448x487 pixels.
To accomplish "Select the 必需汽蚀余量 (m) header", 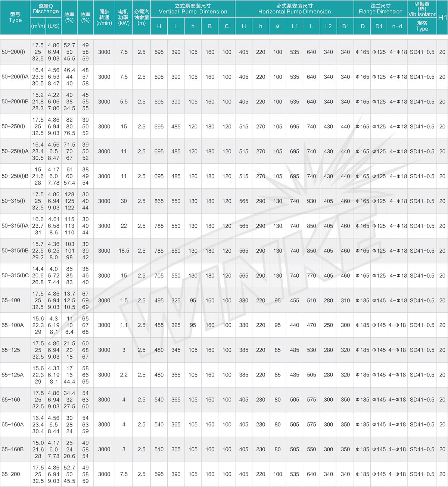I will pyautogui.click(x=141, y=18).
